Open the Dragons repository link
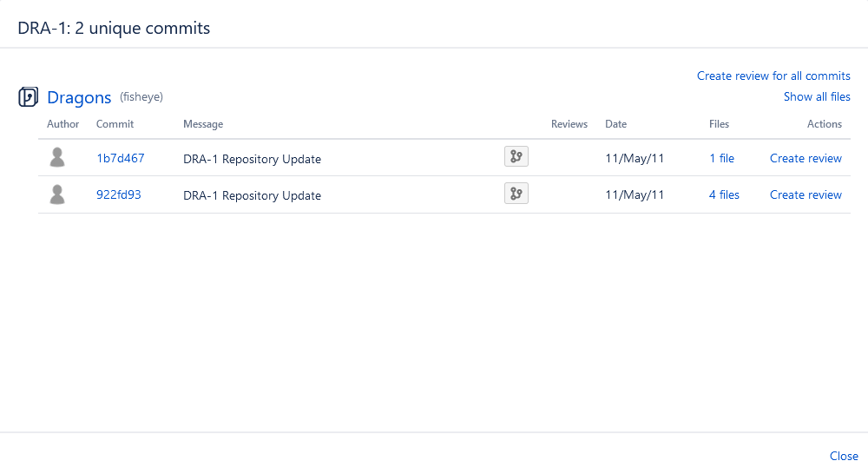The height and width of the screenshot is (474, 868). pos(79,98)
